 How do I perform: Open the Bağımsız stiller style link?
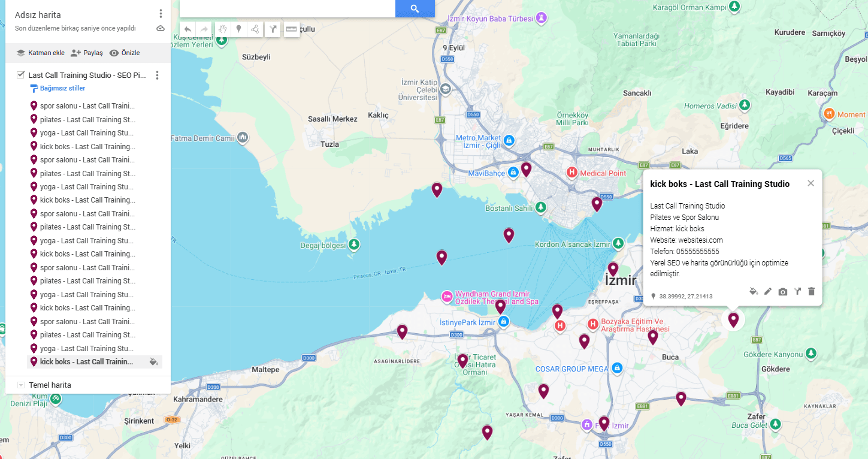coord(62,89)
